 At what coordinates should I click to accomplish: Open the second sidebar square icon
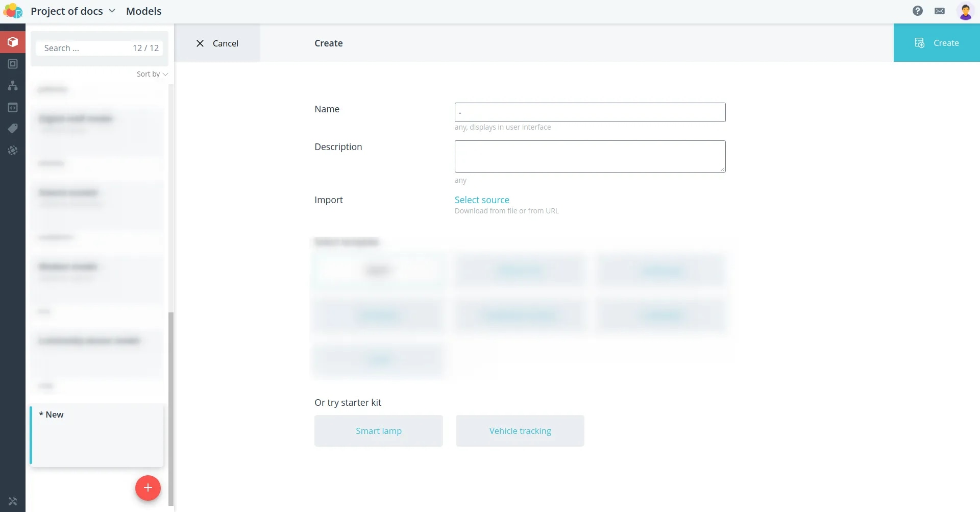point(13,64)
